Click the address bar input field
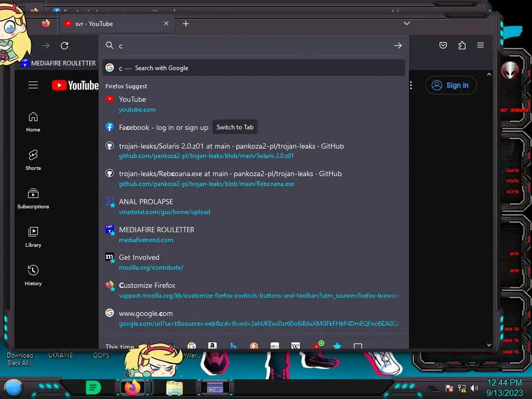This screenshot has width=532, height=399. tap(255, 46)
